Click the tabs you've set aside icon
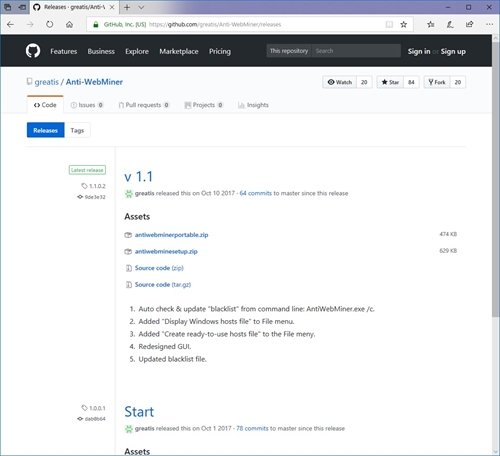The height and width of the screenshot is (456, 500). click(7, 7)
